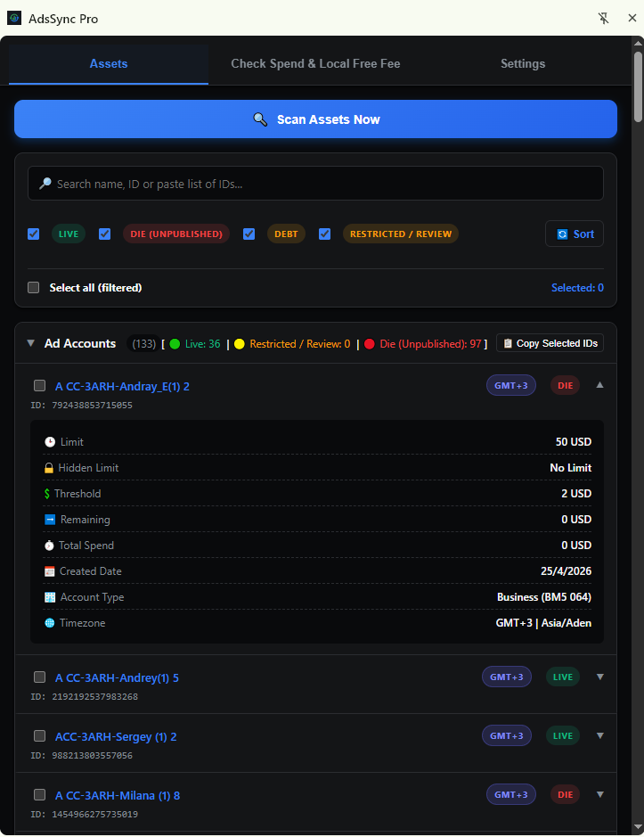Click the scrollbar up arrow

coord(638,43)
